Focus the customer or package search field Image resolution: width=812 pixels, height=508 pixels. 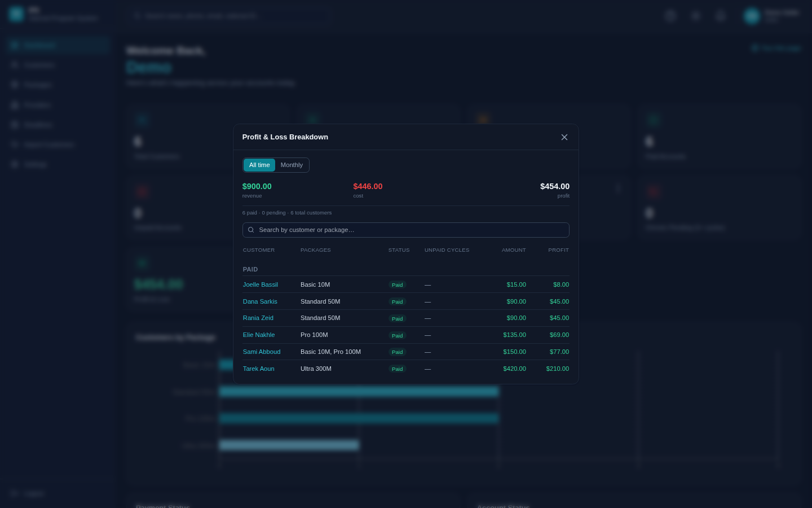406,230
